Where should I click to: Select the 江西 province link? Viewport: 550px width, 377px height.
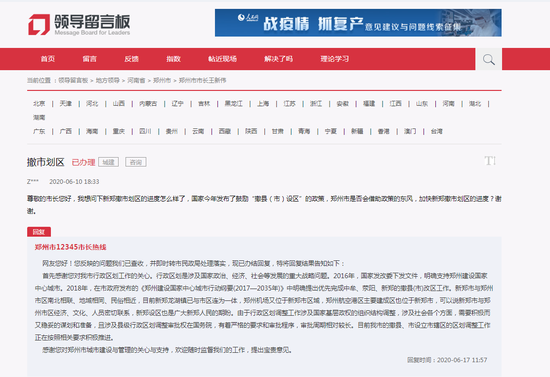tap(396, 103)
